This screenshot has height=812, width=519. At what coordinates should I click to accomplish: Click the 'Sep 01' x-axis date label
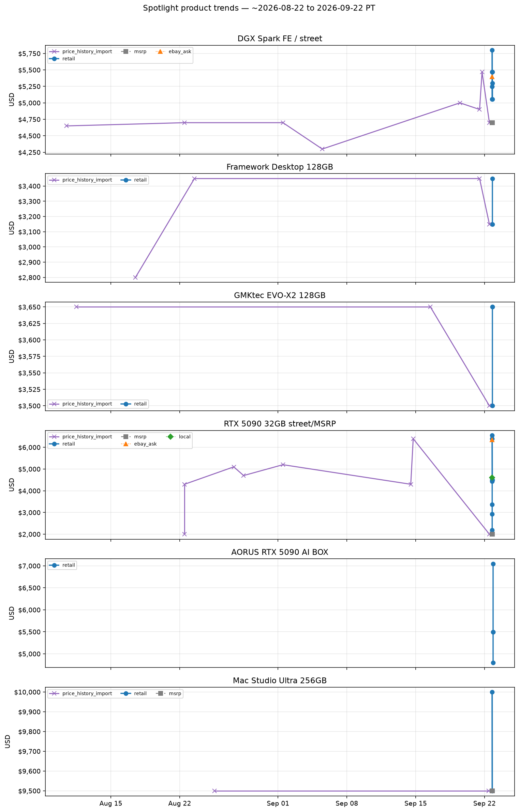tap(278, 803)
